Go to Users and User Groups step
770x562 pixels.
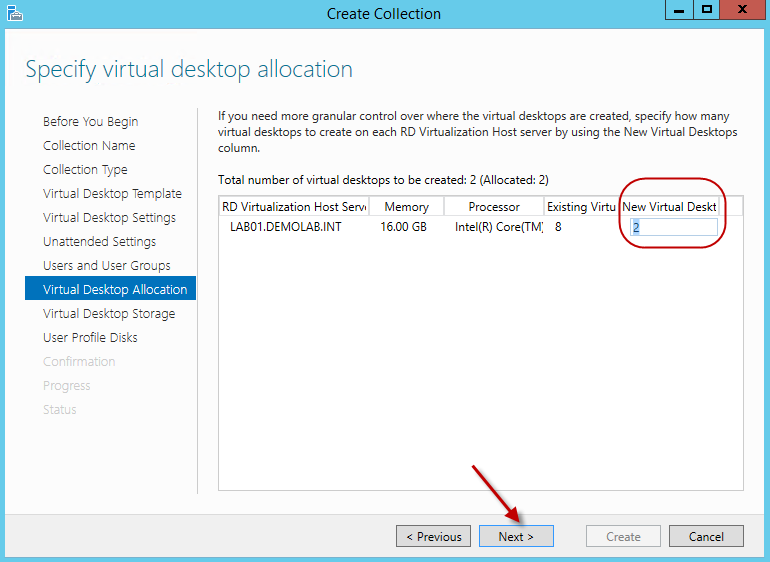tap(107, 266)
